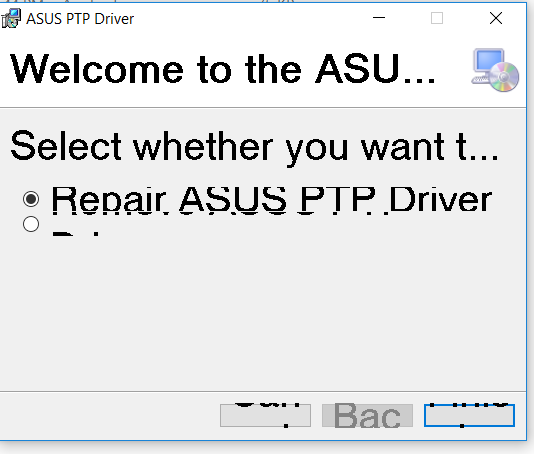
Task: Click the installer icon in the title bar
Action: pyautogui.click(x=11, y=18)
